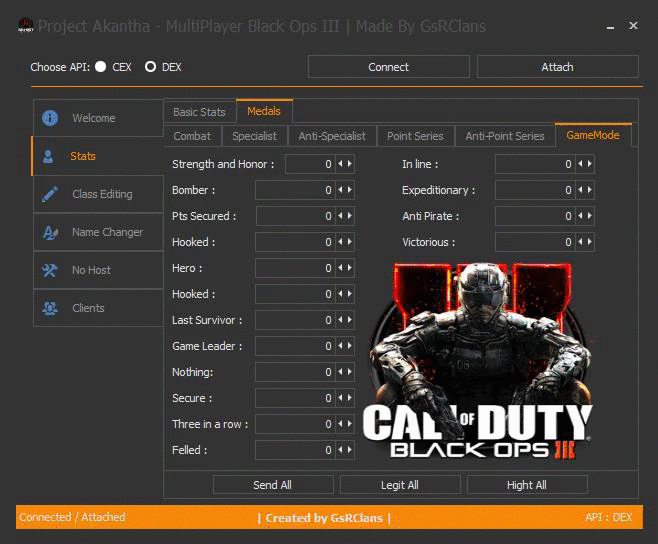Select the GameMode sub-tab
The width and height of the screenshot is (658, 544).
[x=593, y=135]
